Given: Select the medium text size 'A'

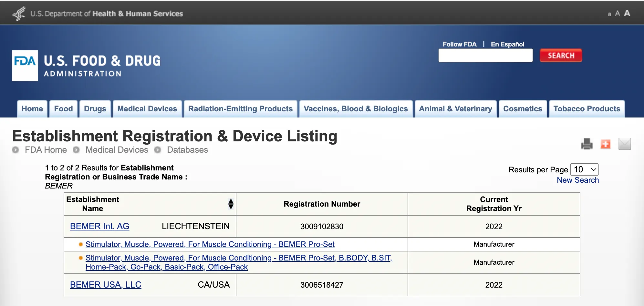Looking at the screenshot, I should 618,14.
